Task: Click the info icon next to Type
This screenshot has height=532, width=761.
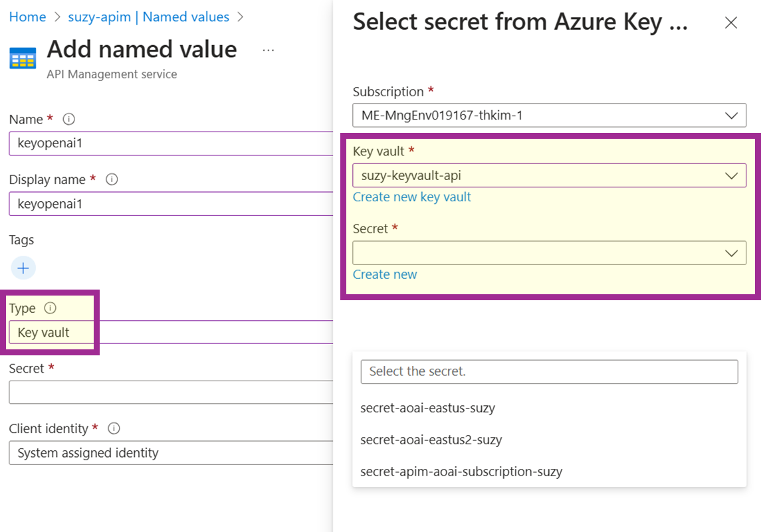Action: [50, 308]
